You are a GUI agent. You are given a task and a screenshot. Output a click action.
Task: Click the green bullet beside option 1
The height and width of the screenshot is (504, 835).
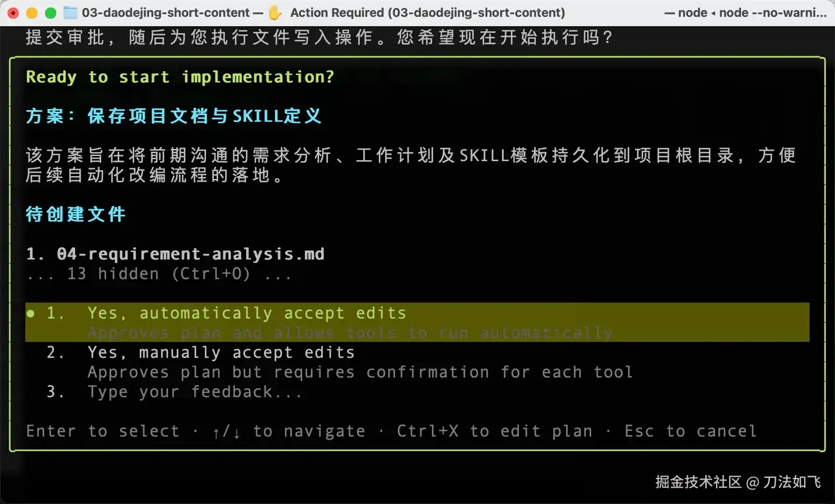[x=31, y=313]
